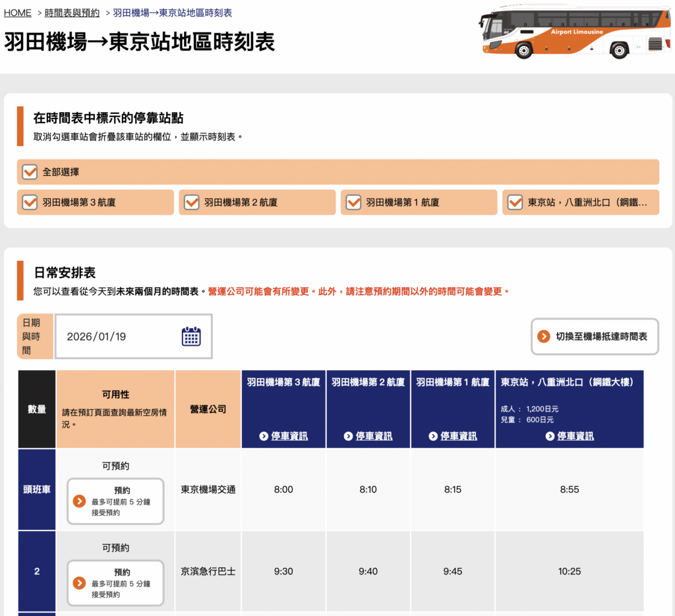Click 停車資訊 arrow icon under 羽田機場第1航廈 column

tap(433, 436)
